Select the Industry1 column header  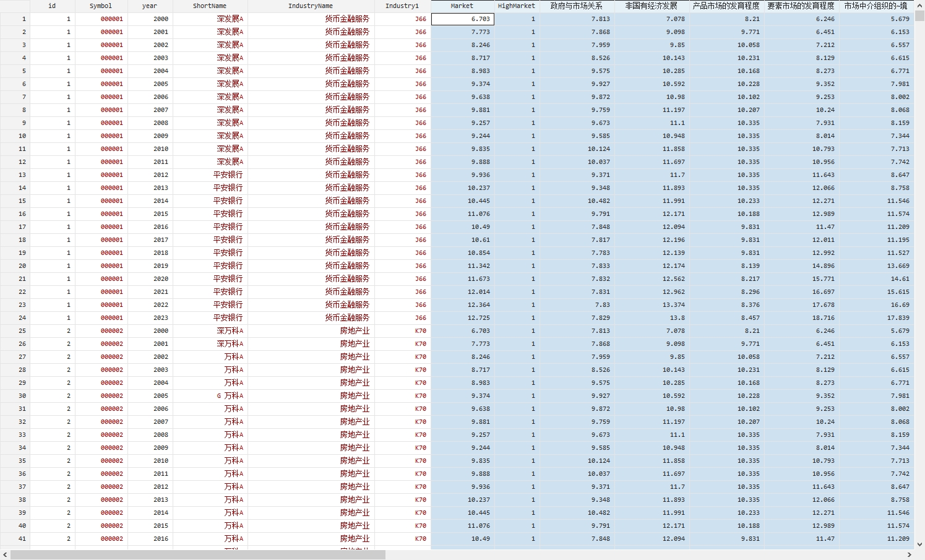(402, 6)
